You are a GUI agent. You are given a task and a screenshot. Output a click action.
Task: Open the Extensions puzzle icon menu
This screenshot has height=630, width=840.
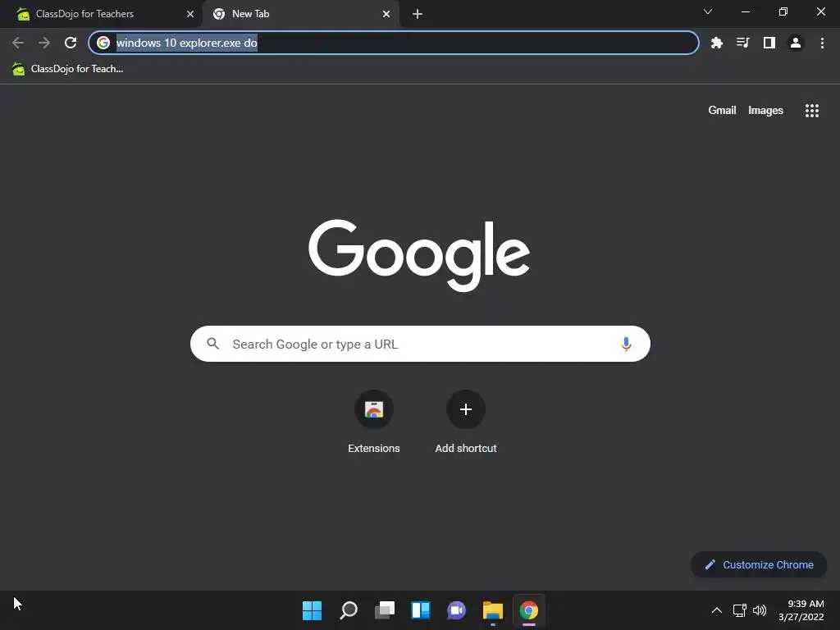tap(716, 43)
